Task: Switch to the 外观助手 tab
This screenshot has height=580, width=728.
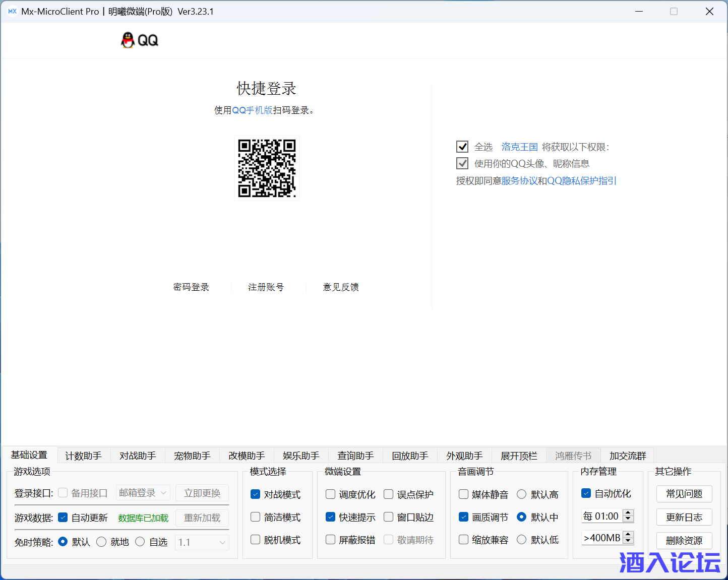Action: [x=464, y=456]
